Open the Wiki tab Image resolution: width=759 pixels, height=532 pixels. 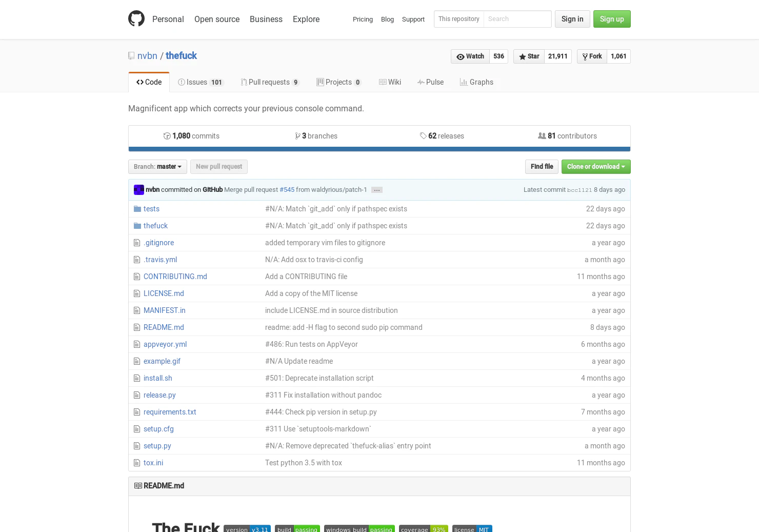tap(390, 82)
